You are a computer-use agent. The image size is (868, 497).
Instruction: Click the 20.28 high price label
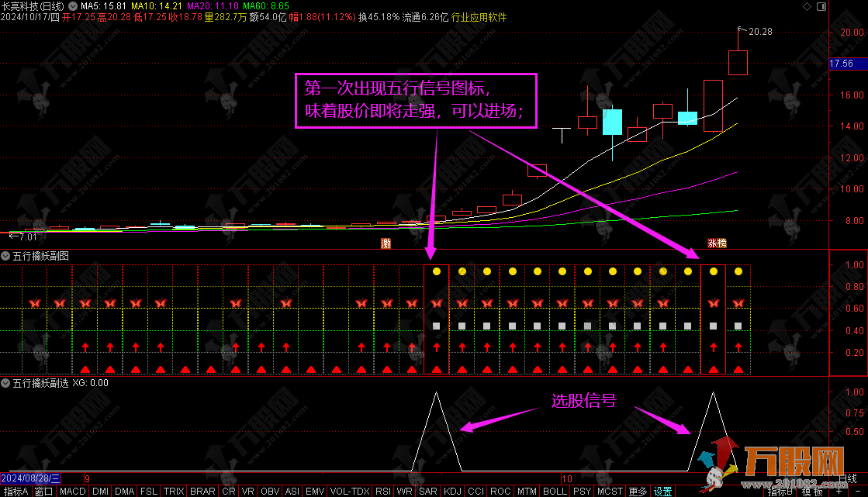760,32
